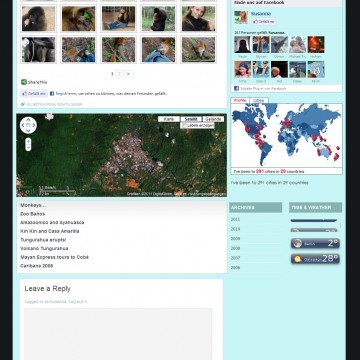The image size is (360, 360).
Task: Open the Zoo Baños post link
Action: 32,214
